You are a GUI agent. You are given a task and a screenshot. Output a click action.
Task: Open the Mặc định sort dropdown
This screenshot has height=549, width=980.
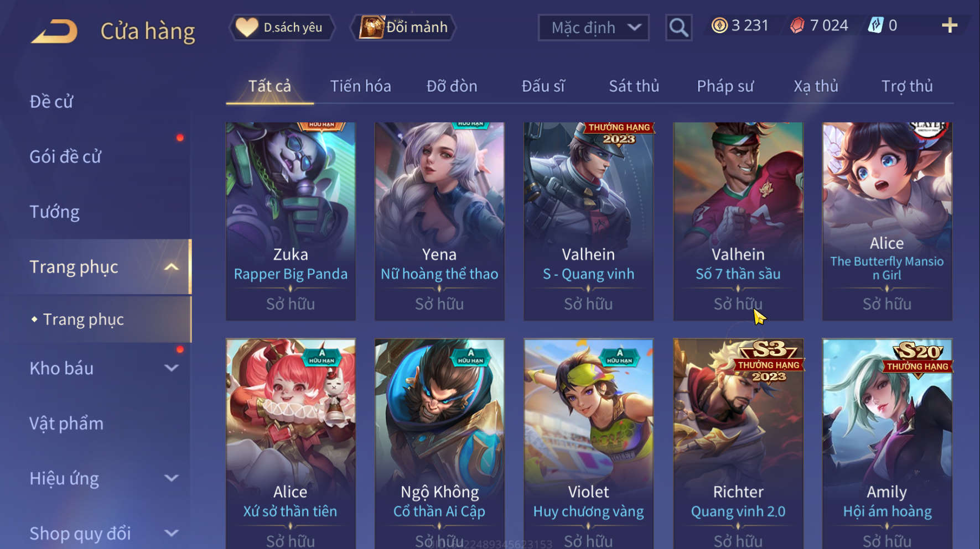(593, 28)
